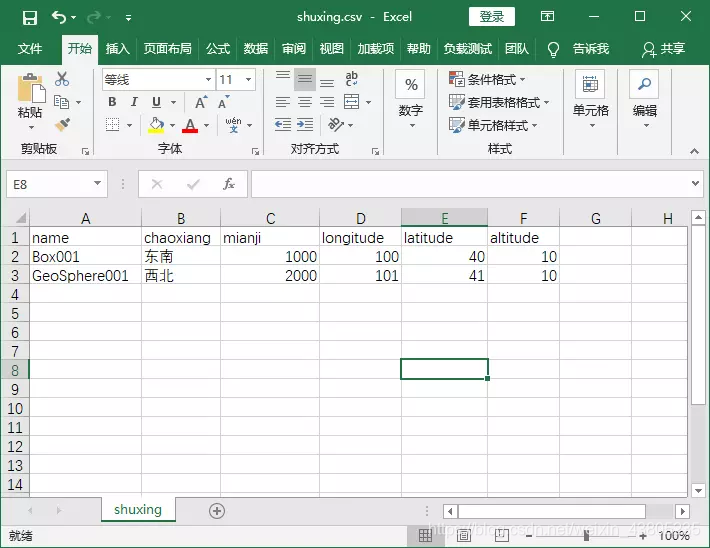Screen dimensions: 710x548
Task: Toggle underline formatting
Action: (156, 102)
